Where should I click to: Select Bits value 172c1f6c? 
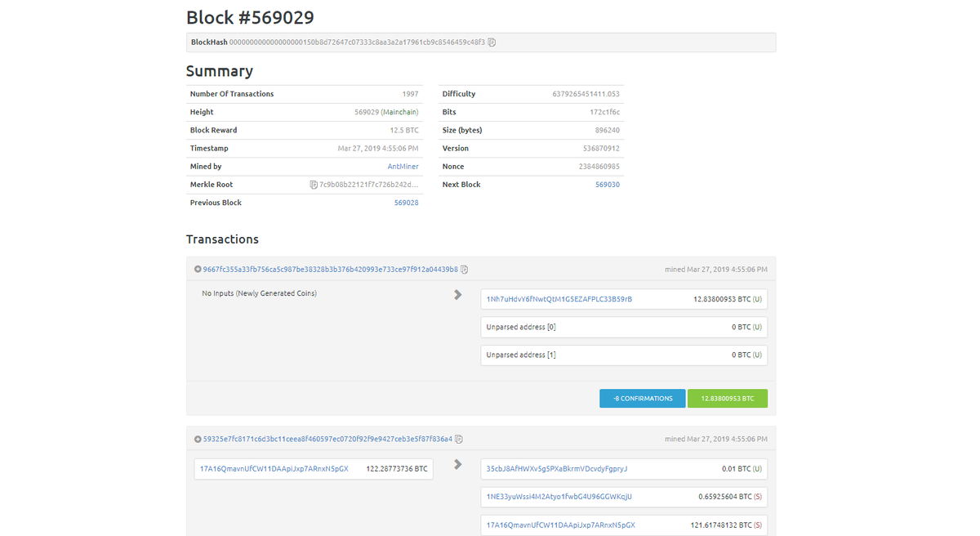tap(605, 112)
